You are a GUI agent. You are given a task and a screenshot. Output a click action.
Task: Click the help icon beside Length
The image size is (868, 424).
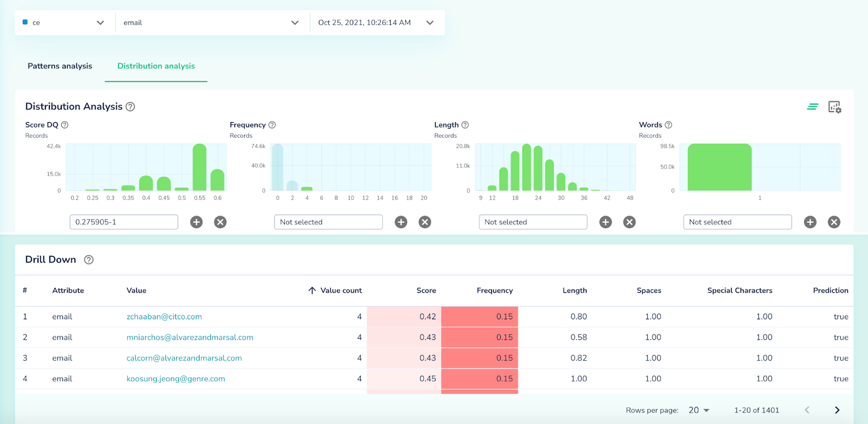click(x=465, y=125)
